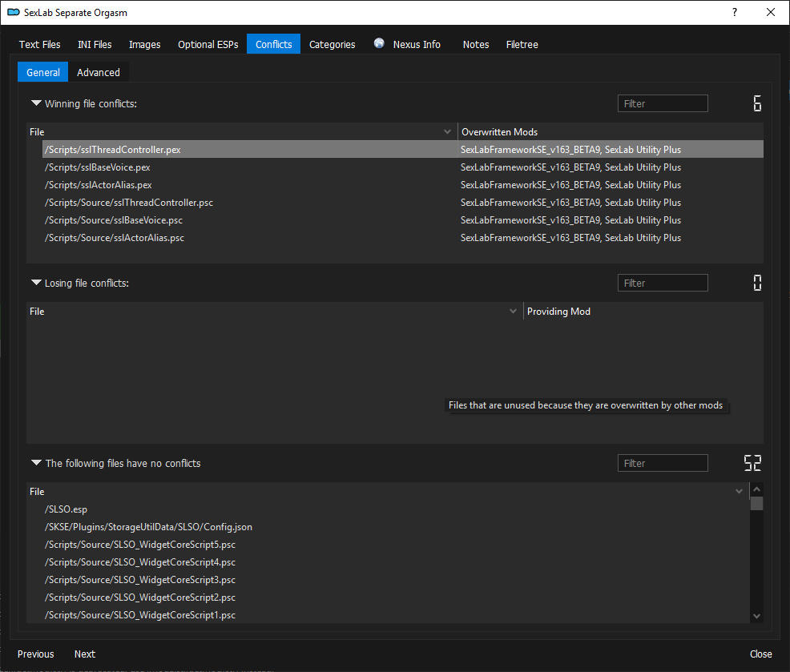Focus the Winning conflicts Filter field

[x=663, y=103]
